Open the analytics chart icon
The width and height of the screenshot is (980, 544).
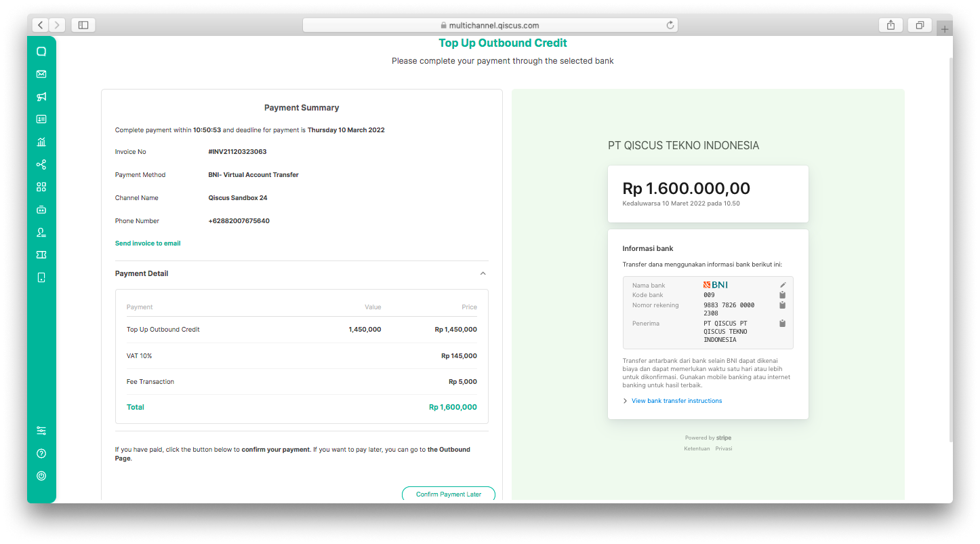point(41,142)
